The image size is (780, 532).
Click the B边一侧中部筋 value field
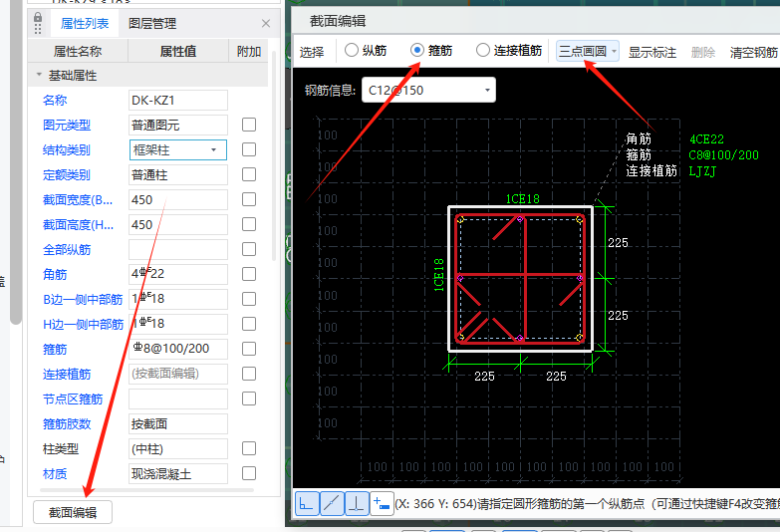click(178, 299)
